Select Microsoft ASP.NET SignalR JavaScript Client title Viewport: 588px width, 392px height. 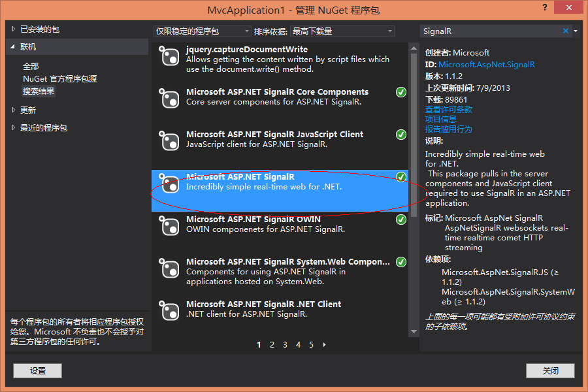point(275,135)
